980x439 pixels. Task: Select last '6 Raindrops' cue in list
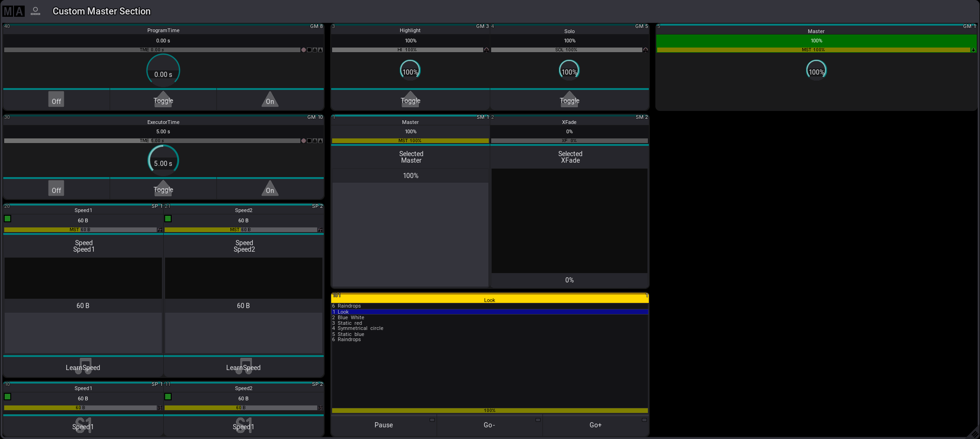(490, 340)
